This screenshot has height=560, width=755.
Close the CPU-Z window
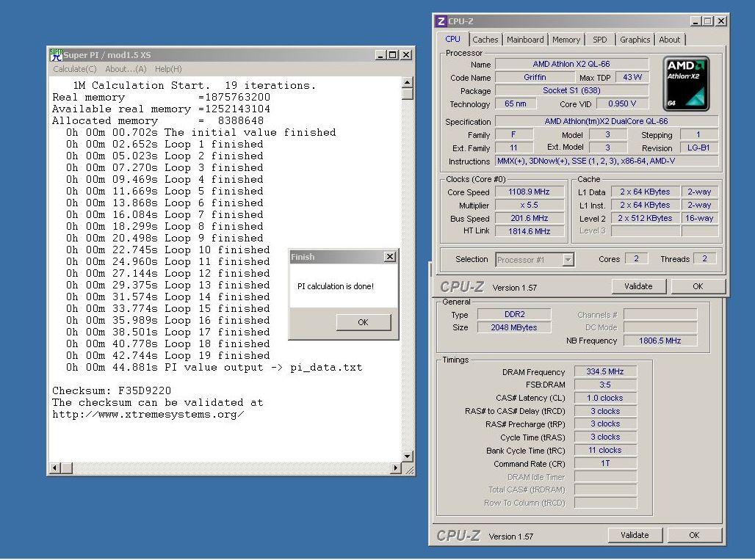(720, 21)
